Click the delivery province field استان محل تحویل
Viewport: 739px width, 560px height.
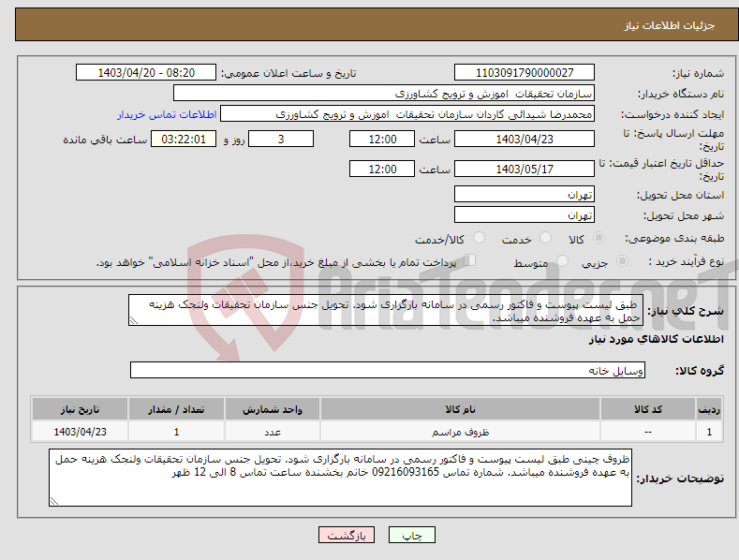click(x=525, y=194)
